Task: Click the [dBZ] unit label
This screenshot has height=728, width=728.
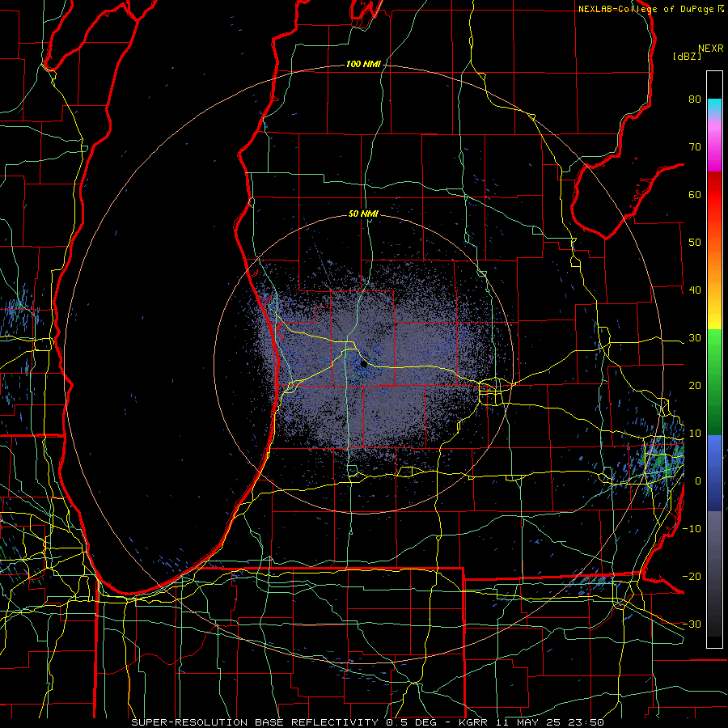Action: point(687,56)
